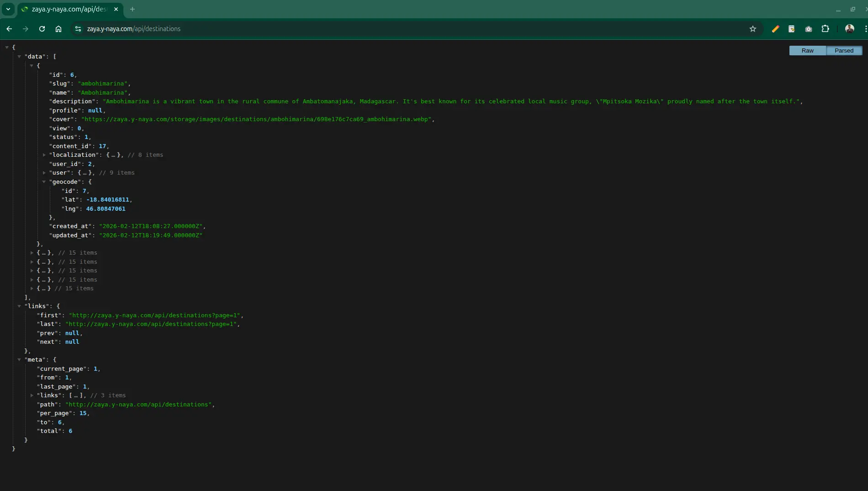This screenshot has width=868, height=491.
Task: Select the zaya.y-naya.com browser tab
Action: [69, 9]
